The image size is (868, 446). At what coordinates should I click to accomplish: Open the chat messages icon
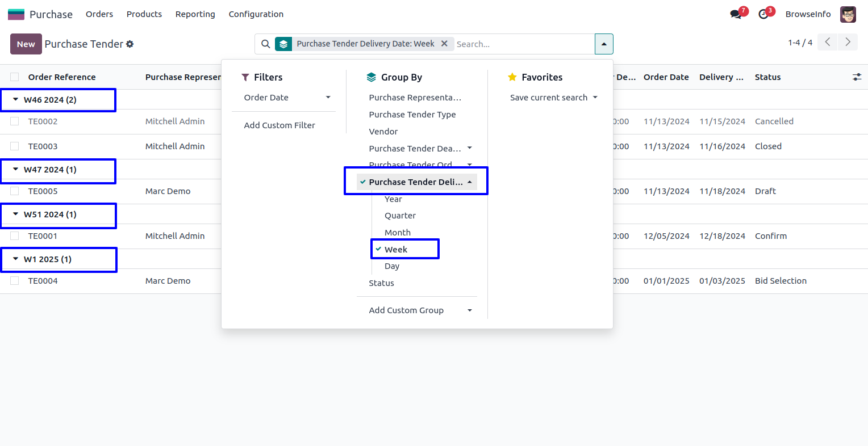736,14
